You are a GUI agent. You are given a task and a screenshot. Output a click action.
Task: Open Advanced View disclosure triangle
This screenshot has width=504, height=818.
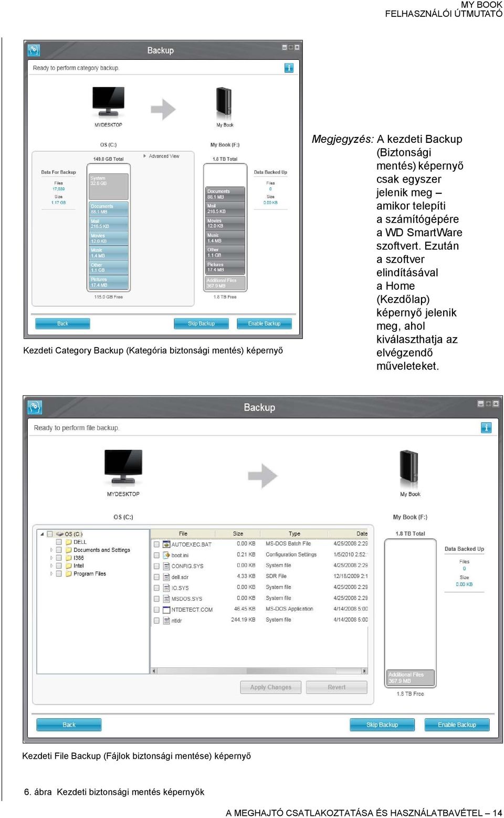click(x=145, y=156)
